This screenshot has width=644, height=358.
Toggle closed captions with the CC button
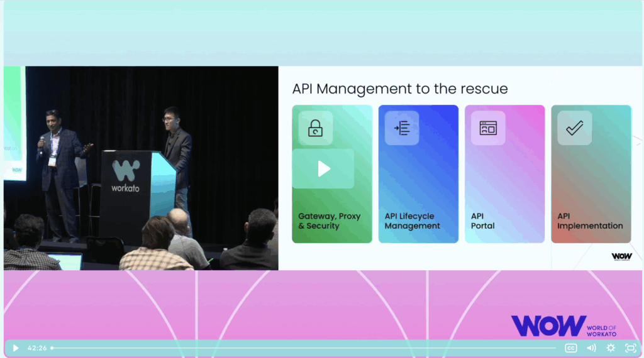(x=570, y=348)
